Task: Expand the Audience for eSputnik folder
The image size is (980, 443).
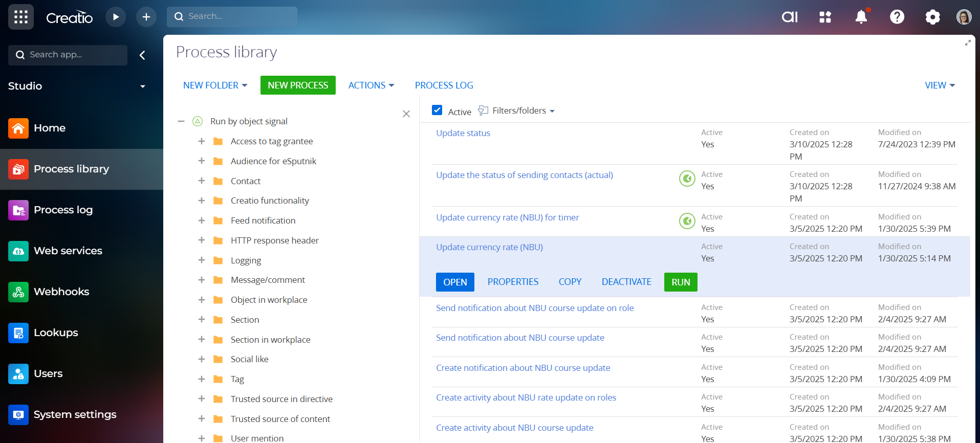Action: click(202, 161)
